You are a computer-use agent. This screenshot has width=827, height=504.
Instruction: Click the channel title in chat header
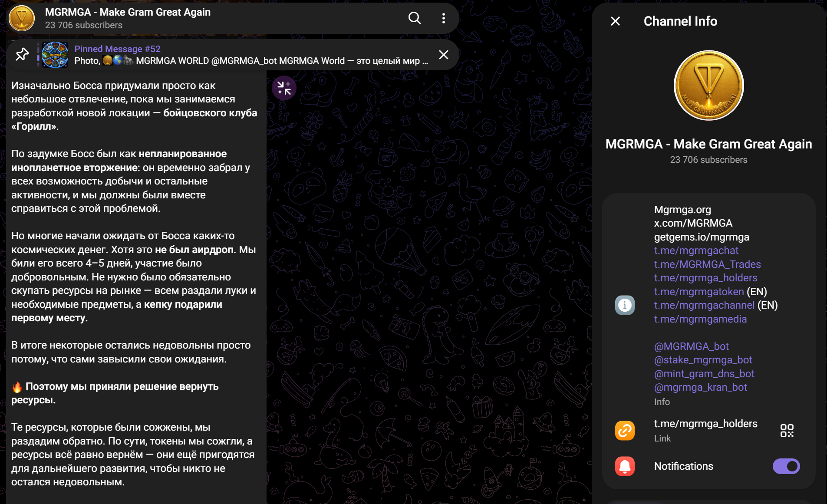point(128,12)
